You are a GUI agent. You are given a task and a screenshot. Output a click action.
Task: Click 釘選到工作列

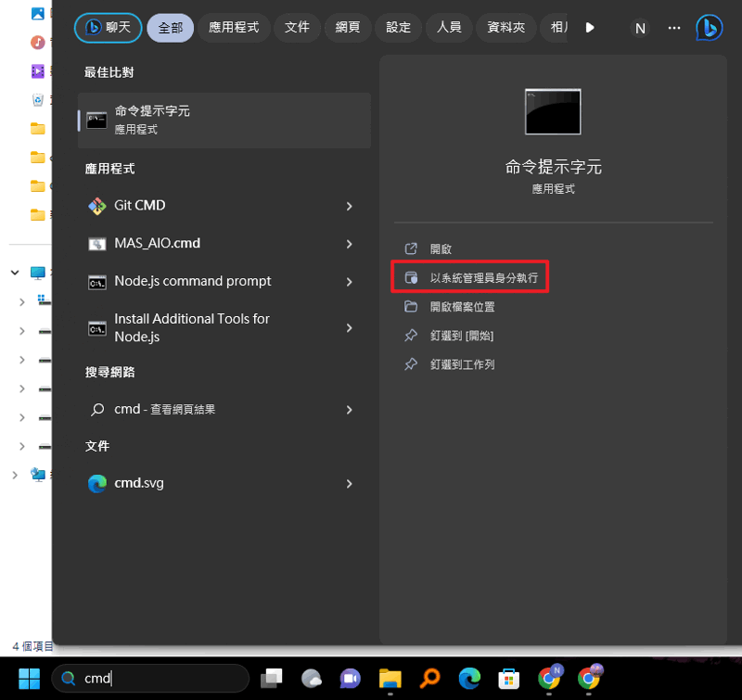[462, 364]
